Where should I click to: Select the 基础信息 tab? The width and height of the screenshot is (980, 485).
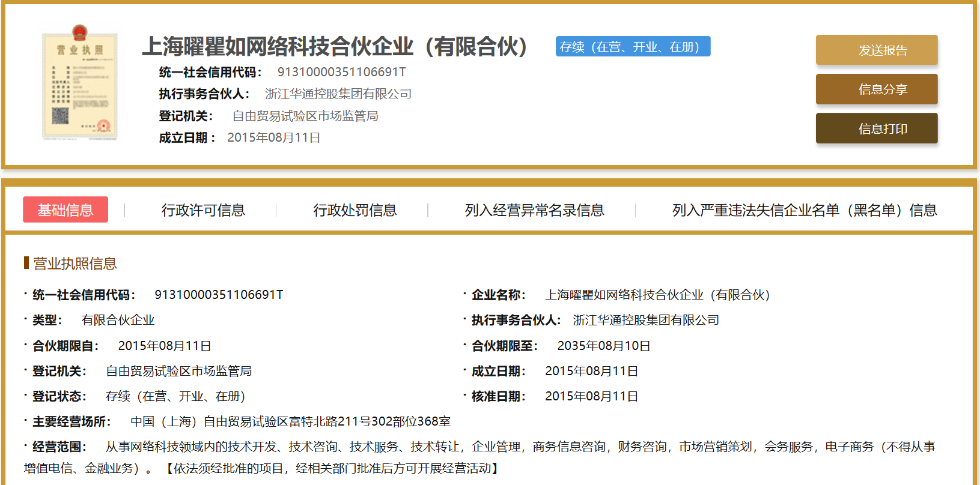(x=65, y=209)
